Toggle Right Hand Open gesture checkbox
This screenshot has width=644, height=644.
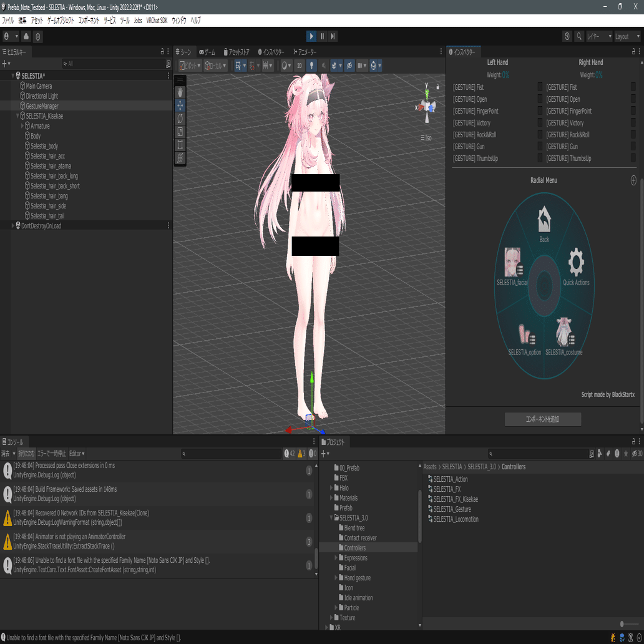[633, 99]
